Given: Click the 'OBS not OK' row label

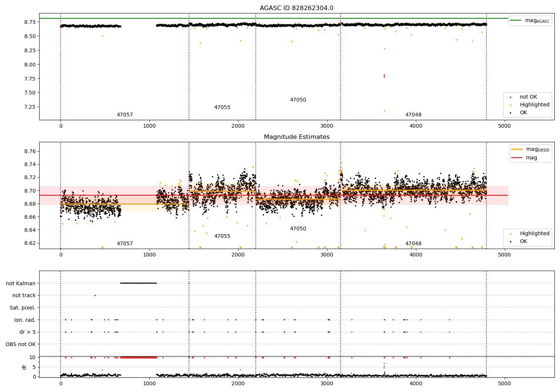Looking at the screenshot, I should pos(21,344).
